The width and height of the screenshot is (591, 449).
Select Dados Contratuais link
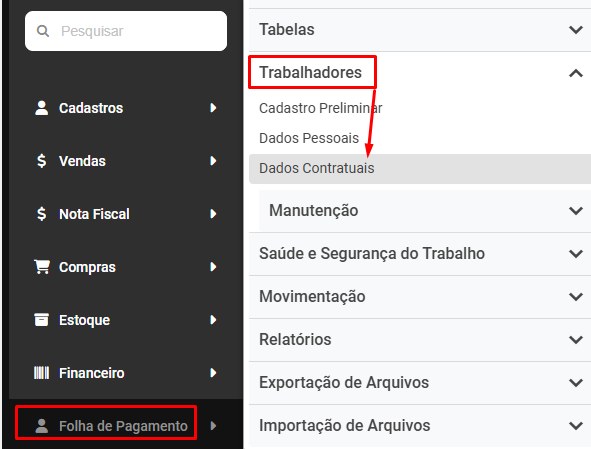[x=317, y=168]
